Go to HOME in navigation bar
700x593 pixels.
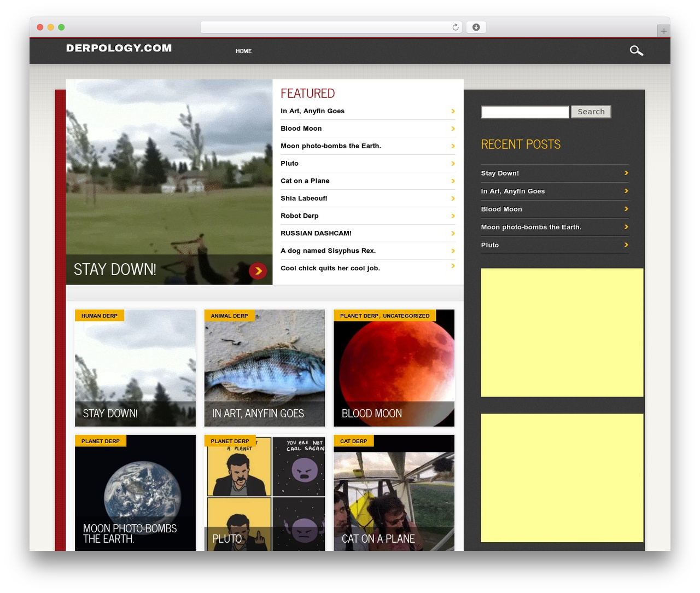tap(243, 51)
